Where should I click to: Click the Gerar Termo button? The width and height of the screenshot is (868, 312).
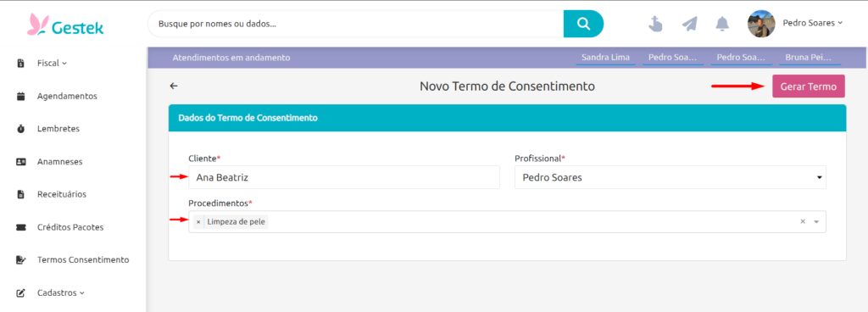click(808, 86)
